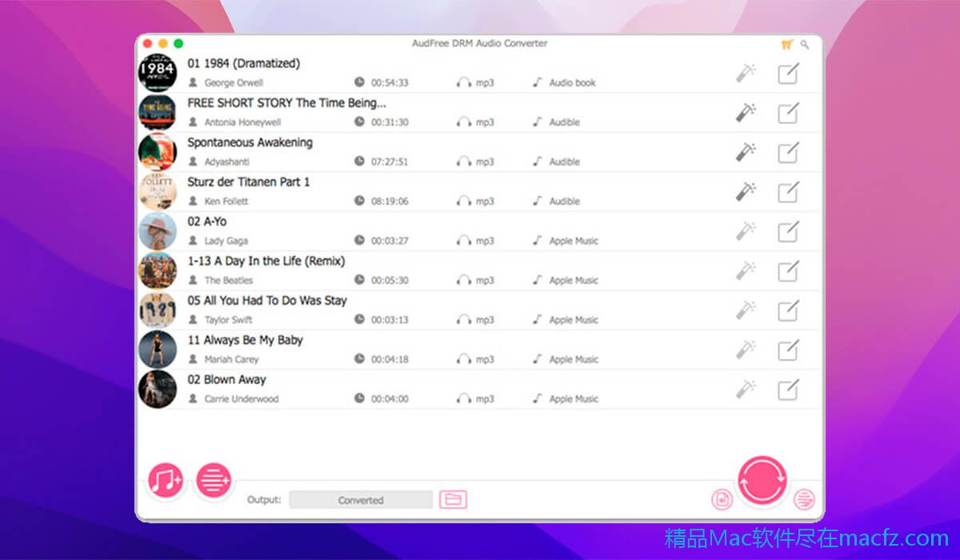Click the title Sturz der Titanen Part 1
The width and height of the screenshot is (960, 560).
tap(249, 182)
